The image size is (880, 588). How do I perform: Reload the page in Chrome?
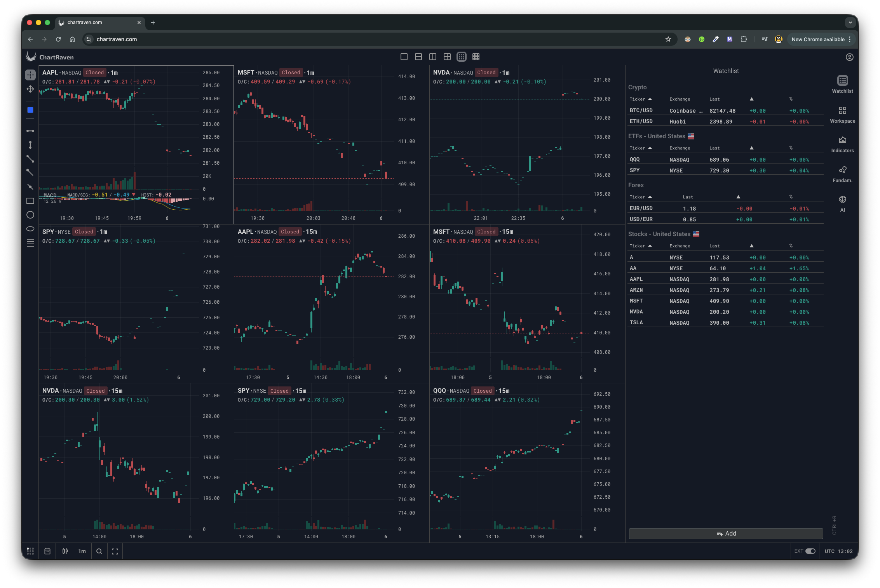[58, 39]
